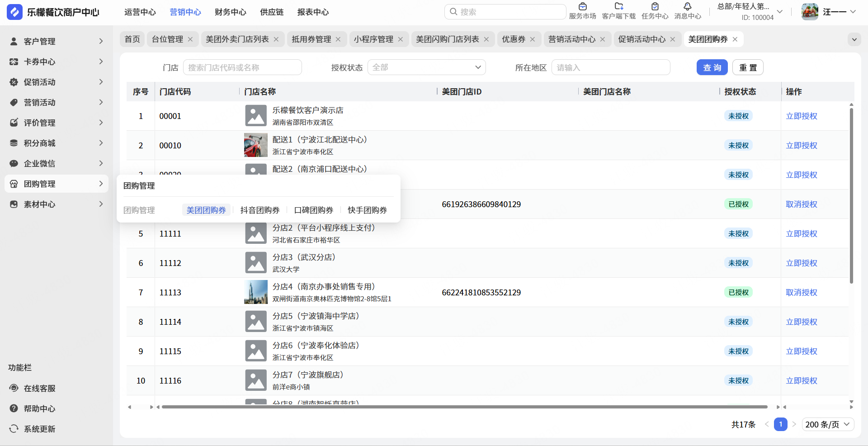Close the 台位管理 tab

point(190,39)
